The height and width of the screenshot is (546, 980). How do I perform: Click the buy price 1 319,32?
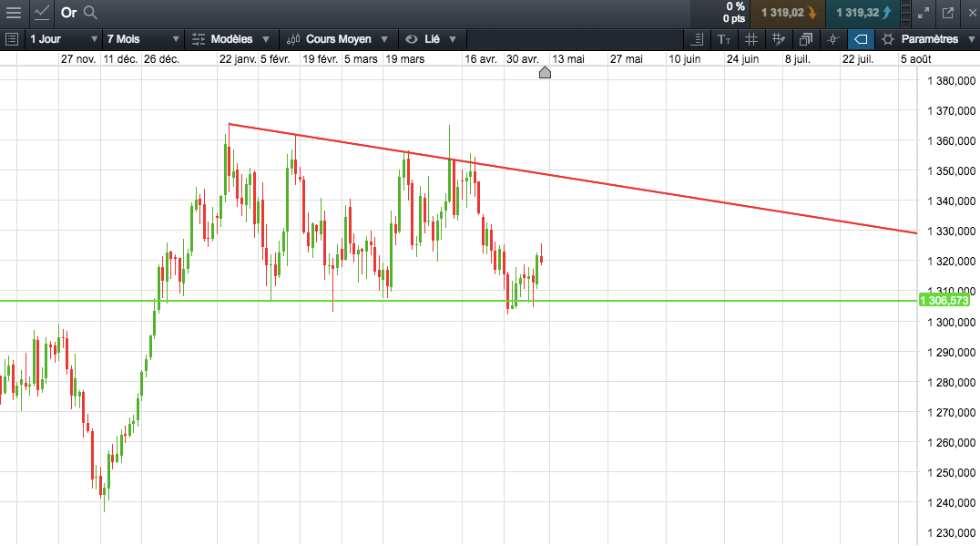point(863,13)
